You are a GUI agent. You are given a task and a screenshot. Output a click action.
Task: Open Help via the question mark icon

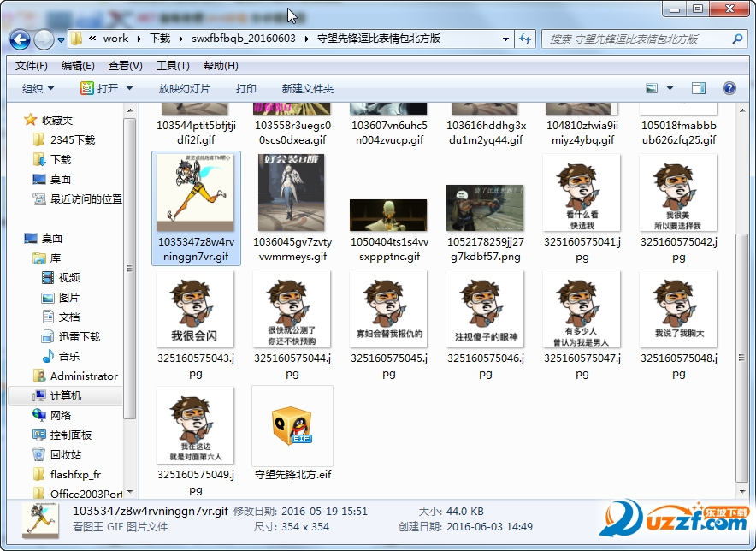pyautogui.click(x=729, y=88)
